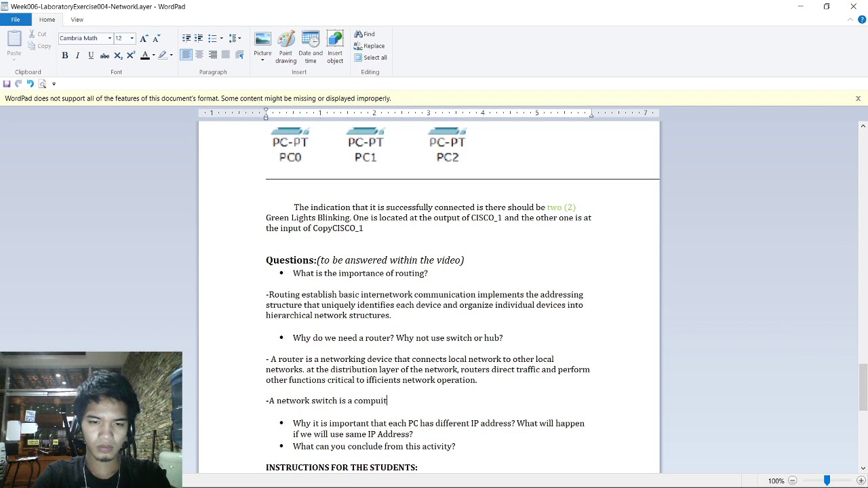Viewport: 868px width, 488px height.
Task: Toggle Subscript formatting
Action: click(118, 55)
